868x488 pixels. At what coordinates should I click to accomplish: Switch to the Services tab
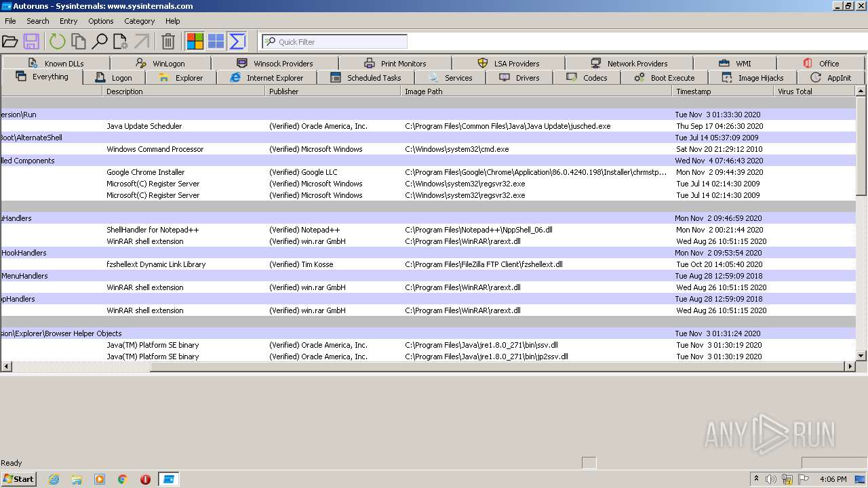(450, 78)
